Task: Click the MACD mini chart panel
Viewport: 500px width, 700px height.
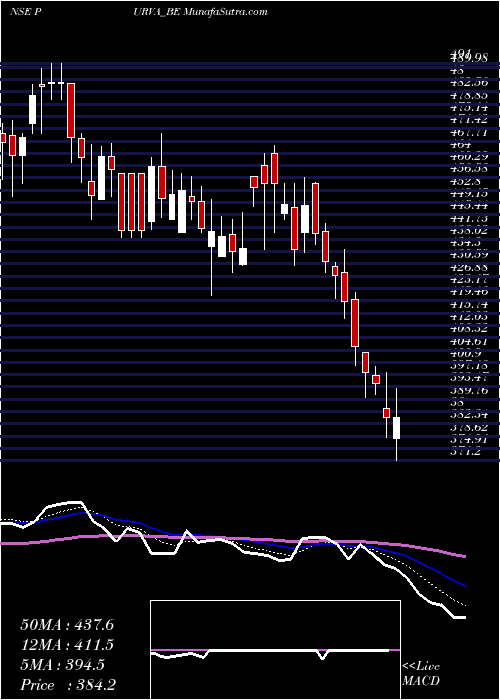Action: coord(275,650)
